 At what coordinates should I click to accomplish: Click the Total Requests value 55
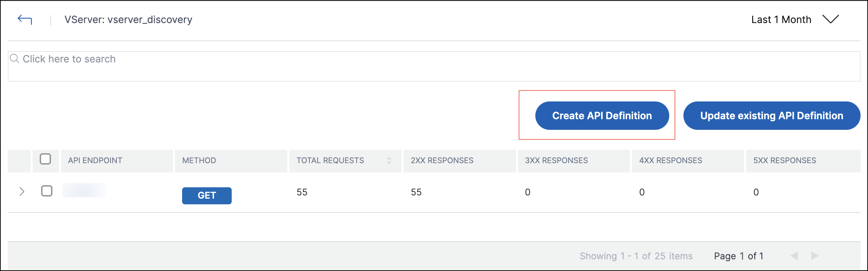point(302,192)
